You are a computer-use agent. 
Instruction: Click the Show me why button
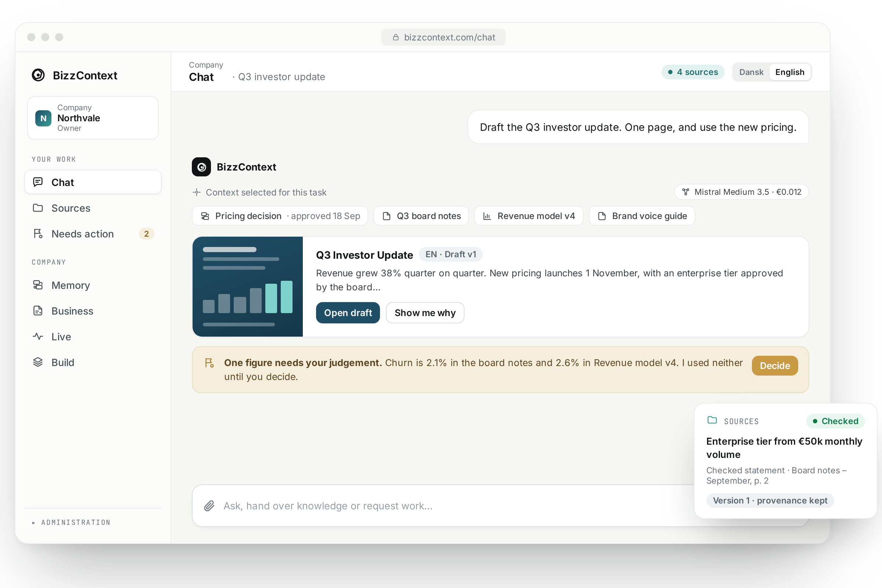click(x=425, y=313)
